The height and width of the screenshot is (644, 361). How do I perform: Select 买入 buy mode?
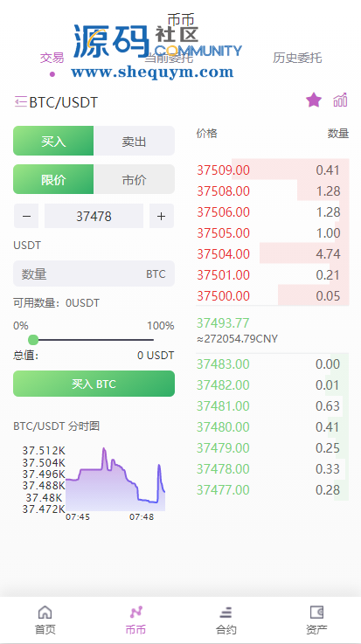click(x=53, y=141)
